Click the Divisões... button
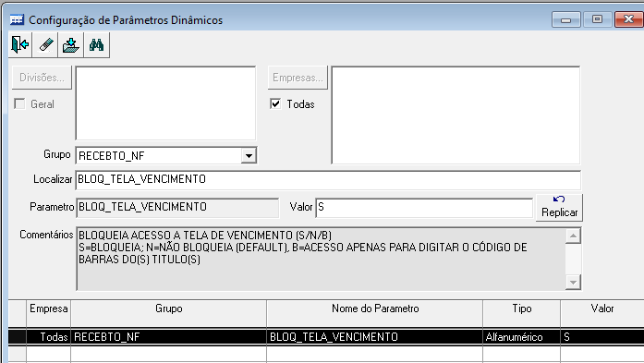The height and width of the screenshot is (363, 644). point(42,78)
